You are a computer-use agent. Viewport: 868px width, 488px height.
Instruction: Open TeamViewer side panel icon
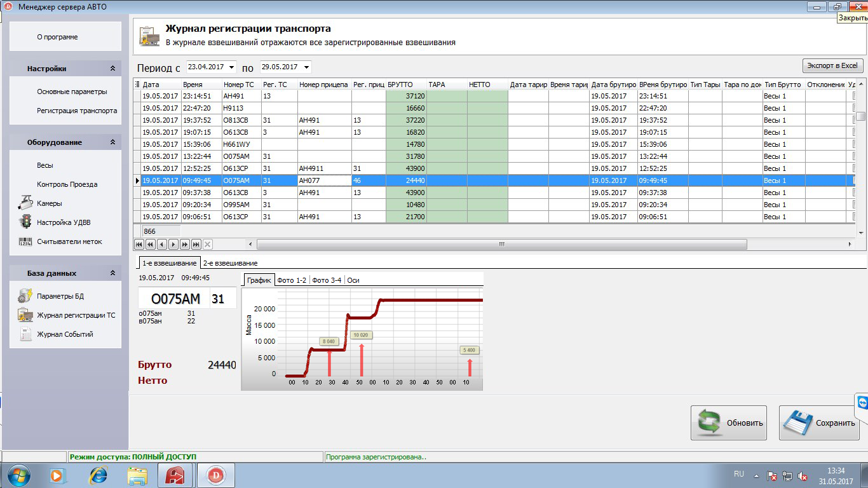coord(862,403)
